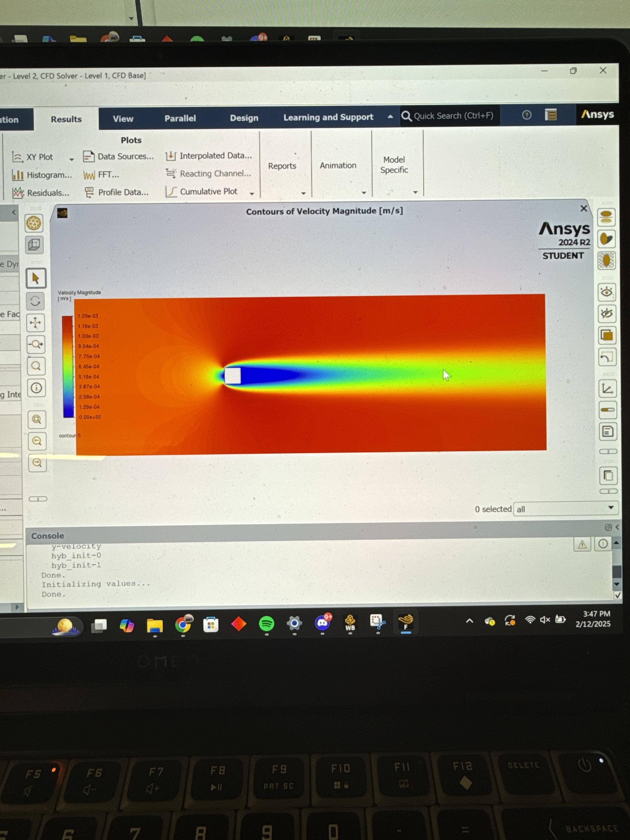Image resolution: width=630 pixels, height=840 pixels.
Task: Open the Parallel ribbon tab
Action: [180, 119]
